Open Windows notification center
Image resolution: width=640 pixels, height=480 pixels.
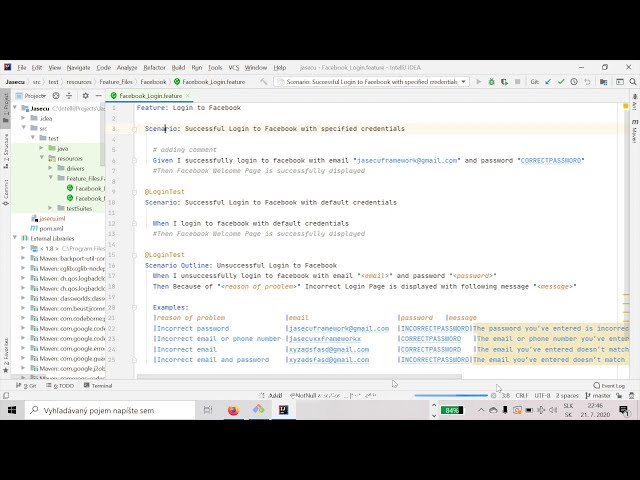(624, 410)
